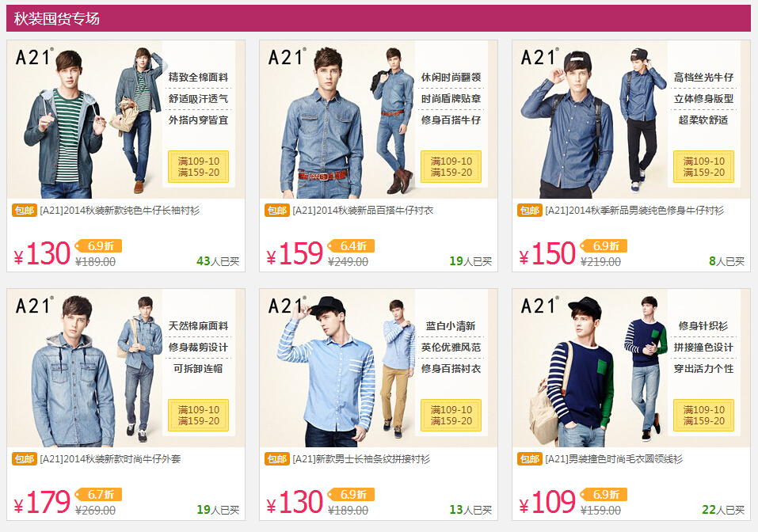
Task: Click product image with 高档丝光牛仔 text
Action: (x=630, y=120)
